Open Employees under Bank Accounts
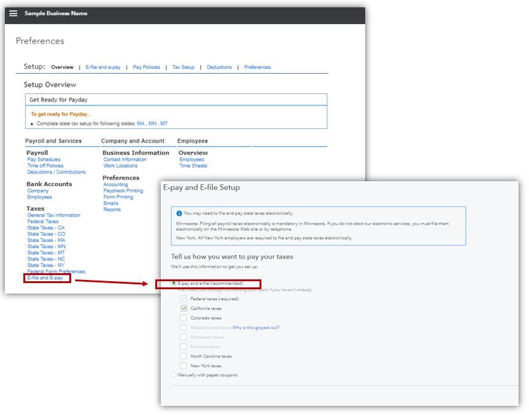Screen dimensions: 529x420 [39, 197]
